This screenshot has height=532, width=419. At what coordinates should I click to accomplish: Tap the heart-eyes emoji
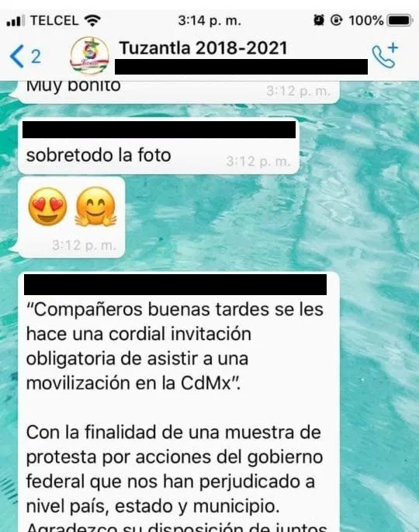click(47, 207)
